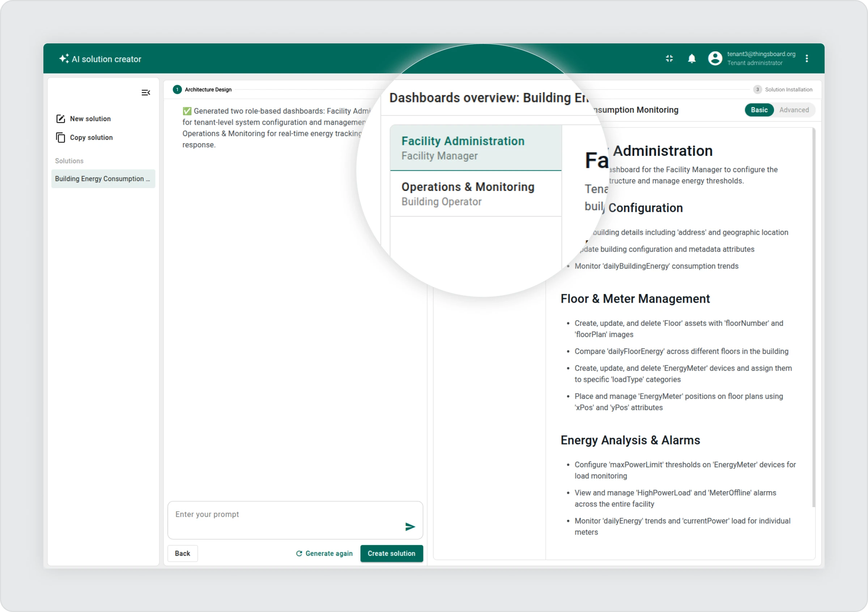Switch view to Advanced mode
Image resolution: width=868 pixels, height=612 pixels.
pos(794,110)
